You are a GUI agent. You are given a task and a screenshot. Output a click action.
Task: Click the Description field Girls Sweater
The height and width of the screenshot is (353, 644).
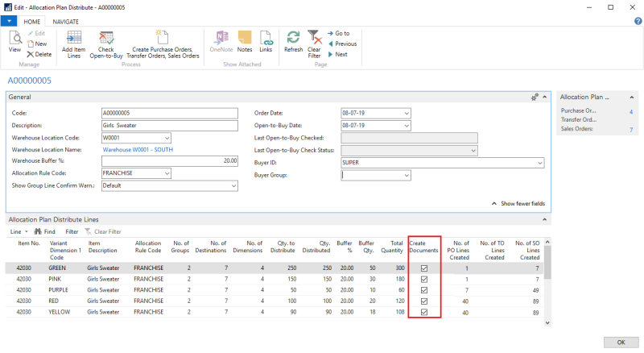[x=170, y=126]
